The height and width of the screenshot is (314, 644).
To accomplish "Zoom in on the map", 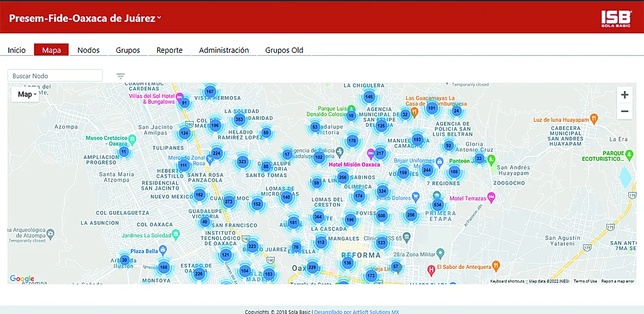I will [624, 95].
